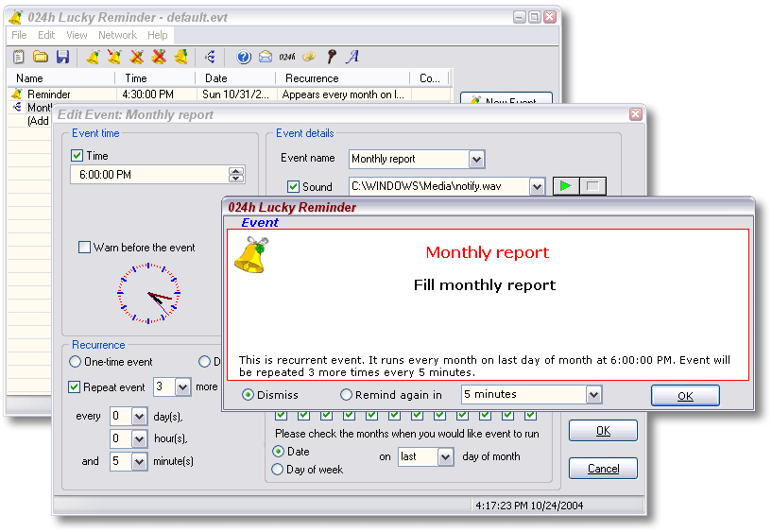772x532 pixels.
Task: Decrease time using the spinner down arrow
Action: (236, 179)
